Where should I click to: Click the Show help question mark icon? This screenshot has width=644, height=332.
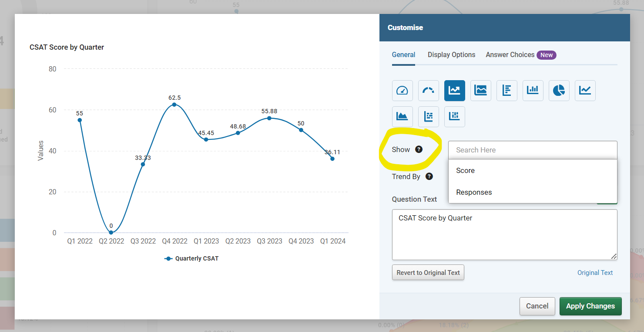tap(419, 149)
